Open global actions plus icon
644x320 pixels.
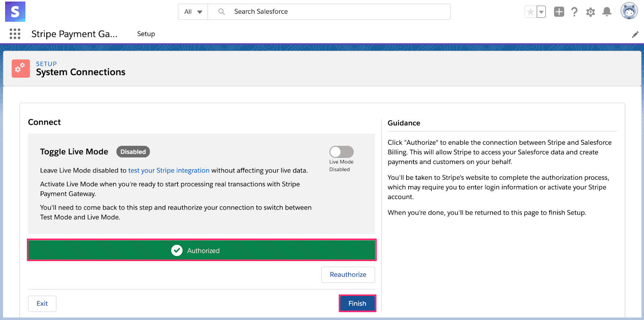[559, 12]
